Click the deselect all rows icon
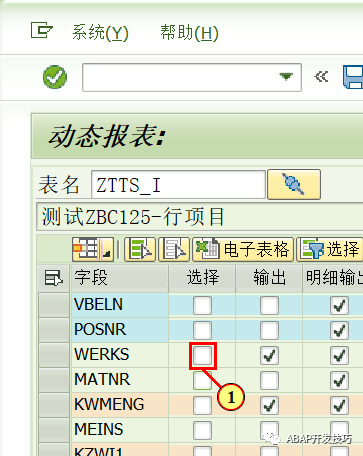Viewport: 363px width, 456px height. (174, 249)
